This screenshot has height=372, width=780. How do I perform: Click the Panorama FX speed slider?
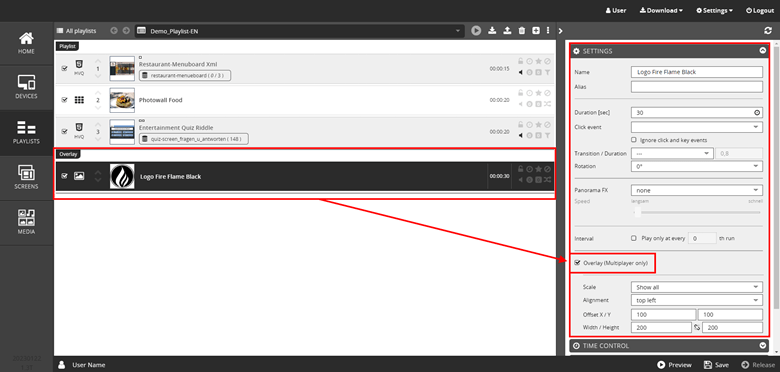click(x=696, y=213)
